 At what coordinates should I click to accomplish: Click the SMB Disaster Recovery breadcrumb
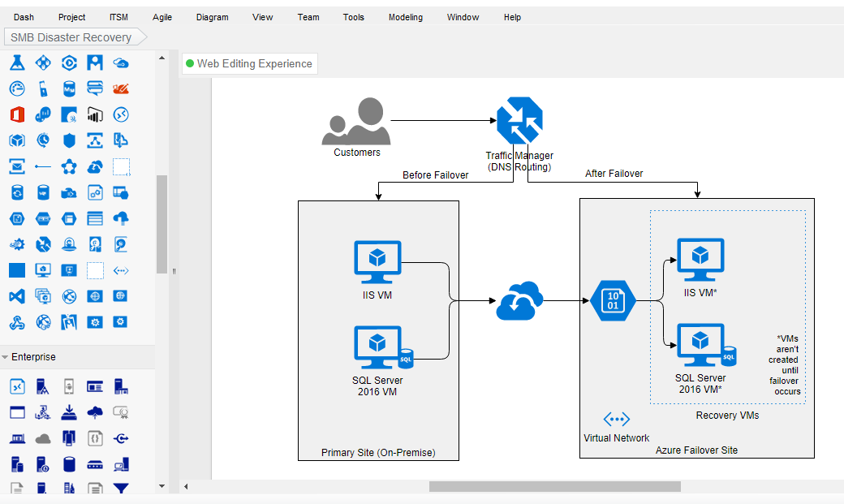click(x=71, y=37)
